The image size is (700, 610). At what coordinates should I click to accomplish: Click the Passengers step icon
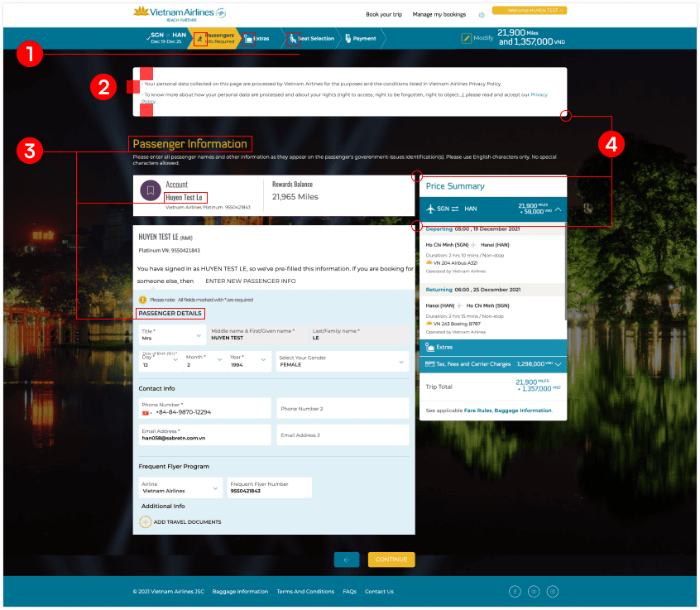[200, 39]
